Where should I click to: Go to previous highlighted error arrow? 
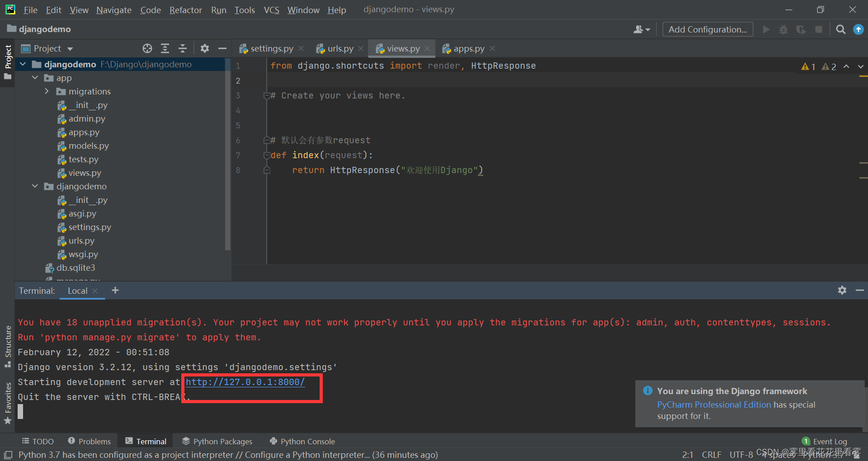tap(846, 66)
